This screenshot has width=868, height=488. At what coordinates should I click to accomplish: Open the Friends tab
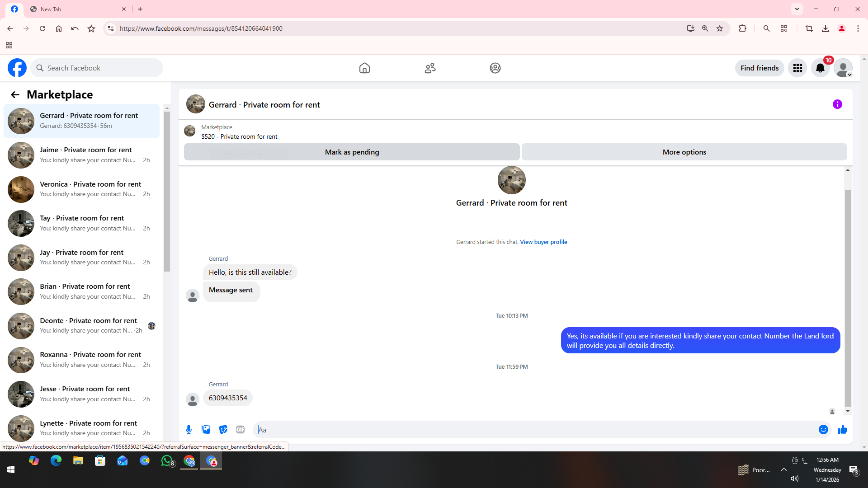(430, 68)
